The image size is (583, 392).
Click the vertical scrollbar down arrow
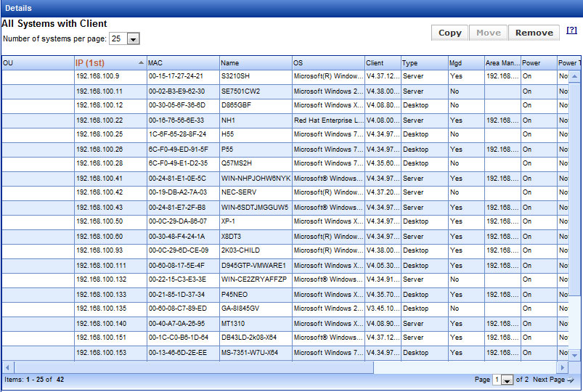pos(574,355)
